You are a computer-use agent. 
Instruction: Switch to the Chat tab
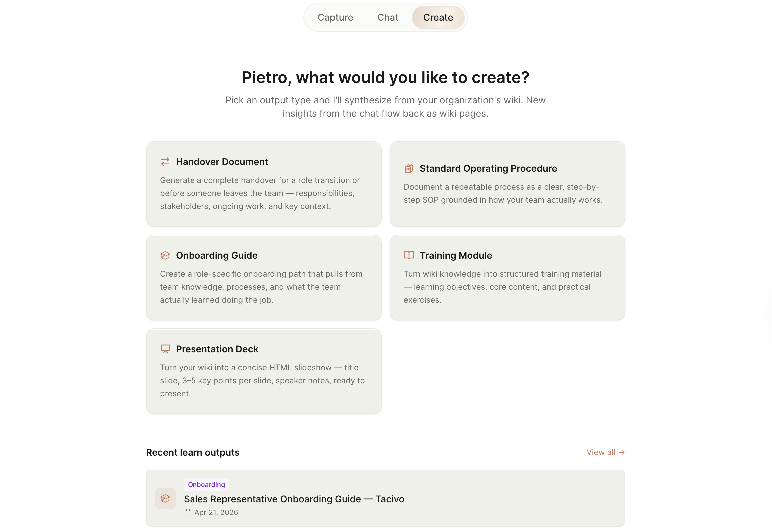(388, 17)
